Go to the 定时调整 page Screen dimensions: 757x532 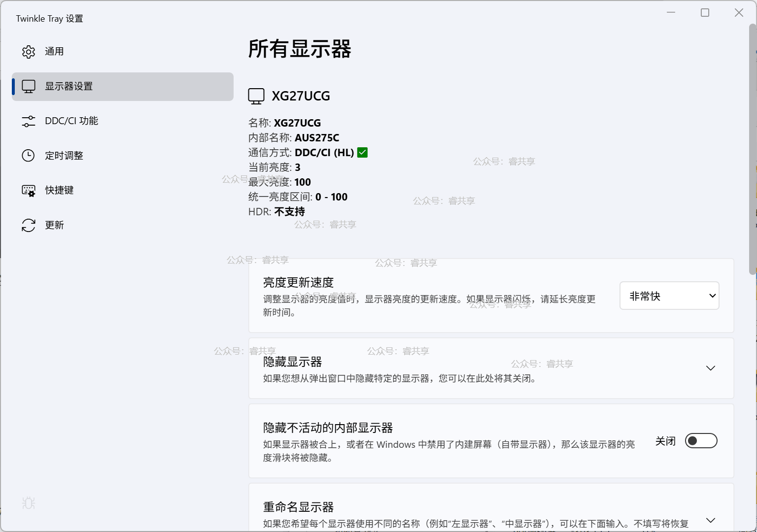click(64, 156)
